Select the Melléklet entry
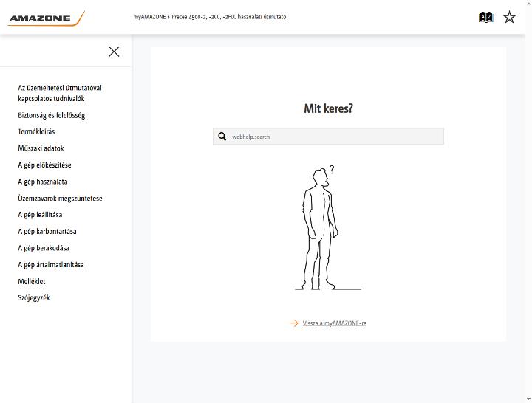 pos(32,281)
